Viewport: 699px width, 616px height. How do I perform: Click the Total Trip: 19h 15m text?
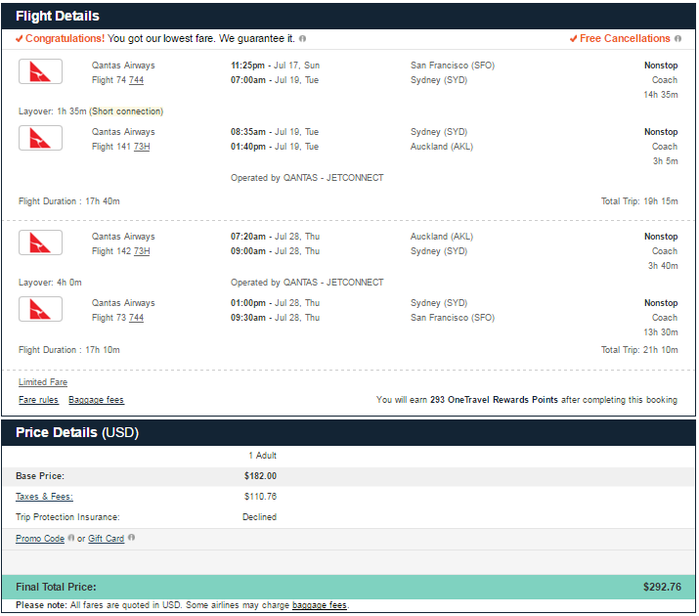639,201
